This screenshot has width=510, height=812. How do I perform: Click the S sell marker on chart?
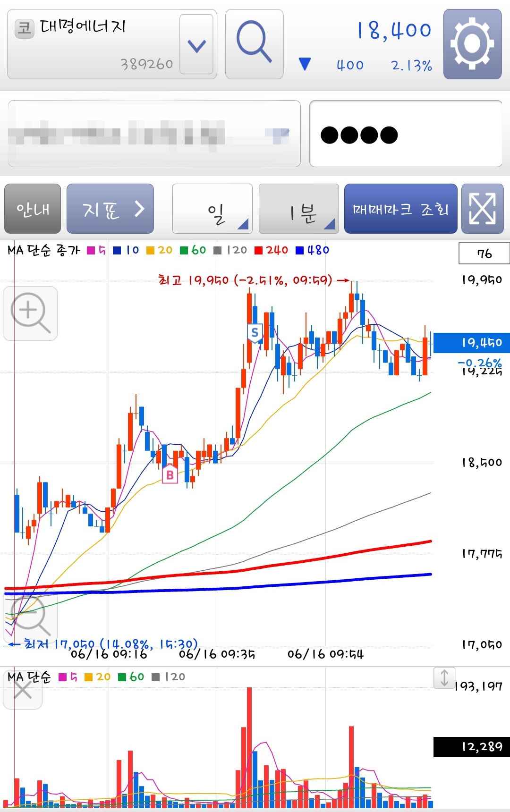255,332
